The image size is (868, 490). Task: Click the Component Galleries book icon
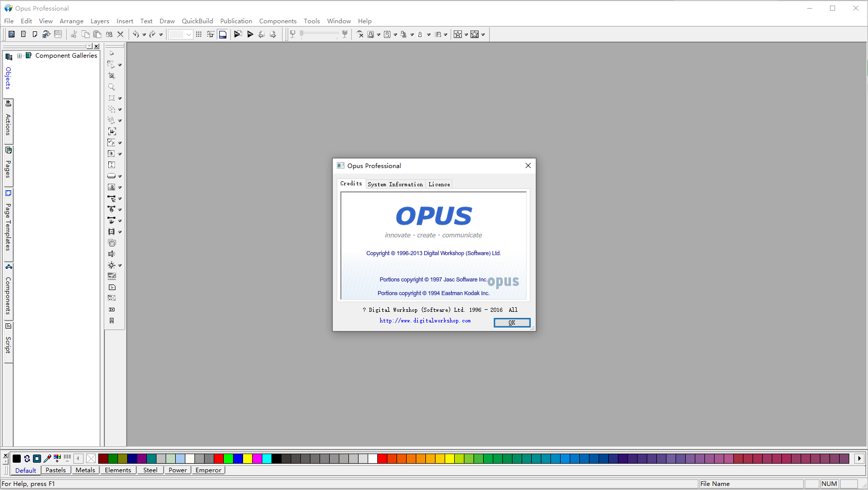[x=29, y=56]
